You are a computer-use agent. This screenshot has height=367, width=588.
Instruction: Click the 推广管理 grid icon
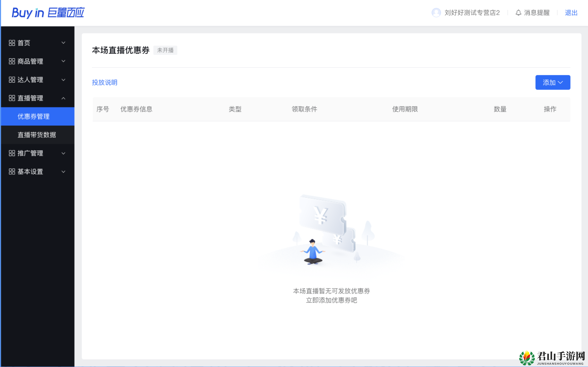[x=12, y=153]
